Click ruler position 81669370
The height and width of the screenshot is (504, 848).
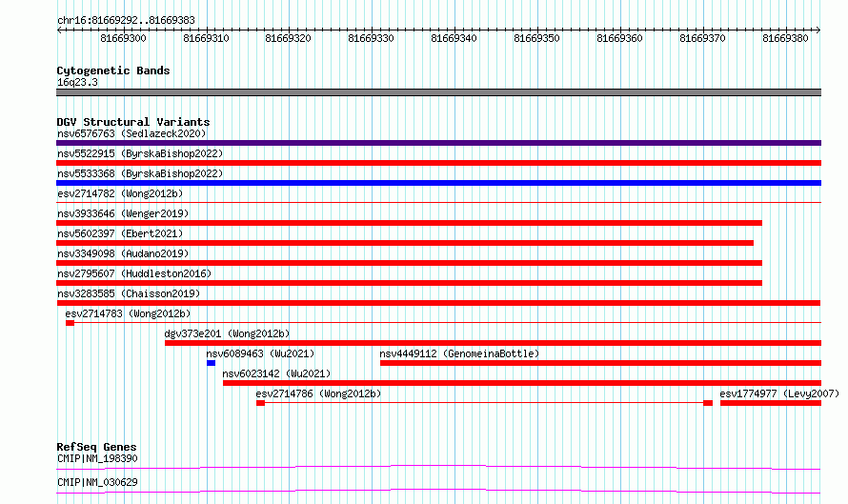[x=702, y=38]
